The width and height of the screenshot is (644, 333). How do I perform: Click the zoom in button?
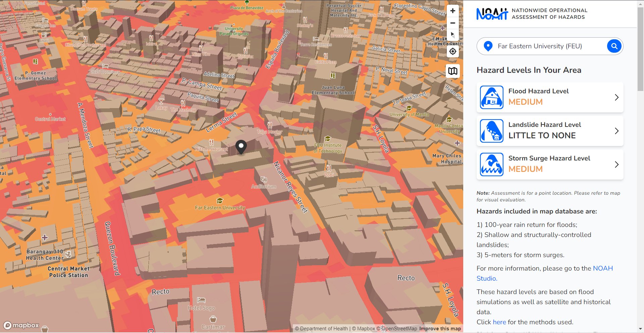pyautogui.click(x=453, y=11)
